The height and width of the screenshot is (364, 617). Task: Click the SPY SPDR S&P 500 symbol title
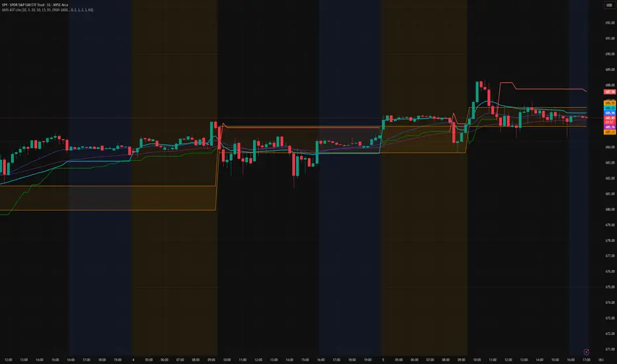point(34,5)
